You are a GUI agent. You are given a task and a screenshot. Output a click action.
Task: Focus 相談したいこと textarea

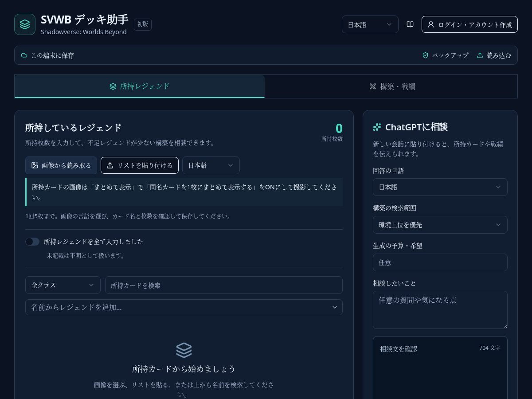[x=440, y=310]
